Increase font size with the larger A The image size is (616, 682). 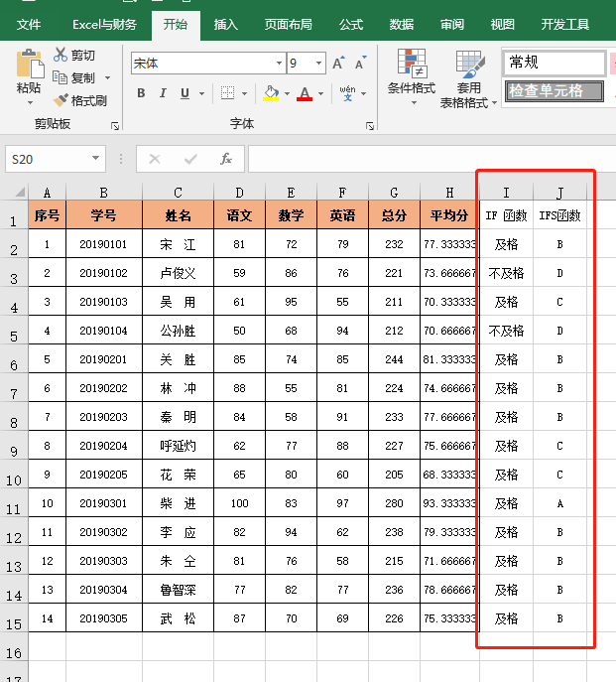pos(338,64)
